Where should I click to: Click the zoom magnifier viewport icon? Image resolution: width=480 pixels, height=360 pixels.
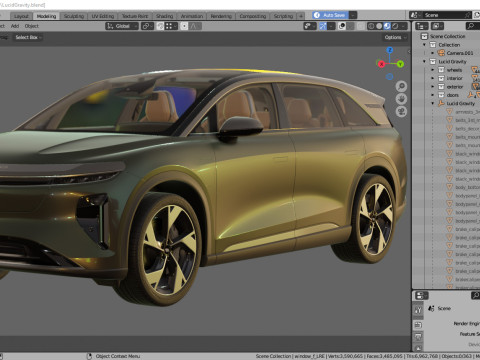click(x=401, y=87)
